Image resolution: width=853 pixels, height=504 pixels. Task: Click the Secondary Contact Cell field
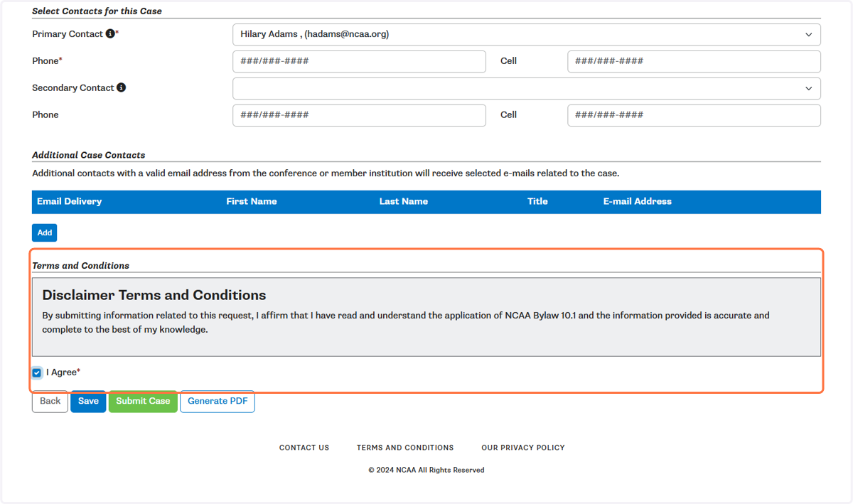click(694, 115)
